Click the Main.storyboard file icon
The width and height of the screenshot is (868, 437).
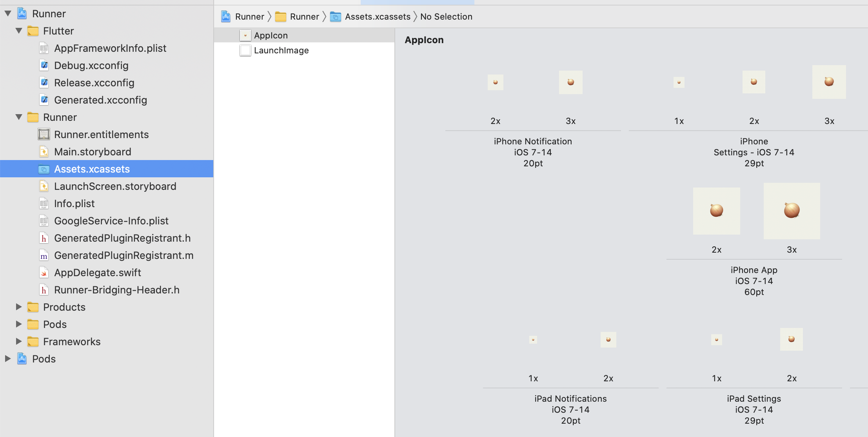coord(44,152)
